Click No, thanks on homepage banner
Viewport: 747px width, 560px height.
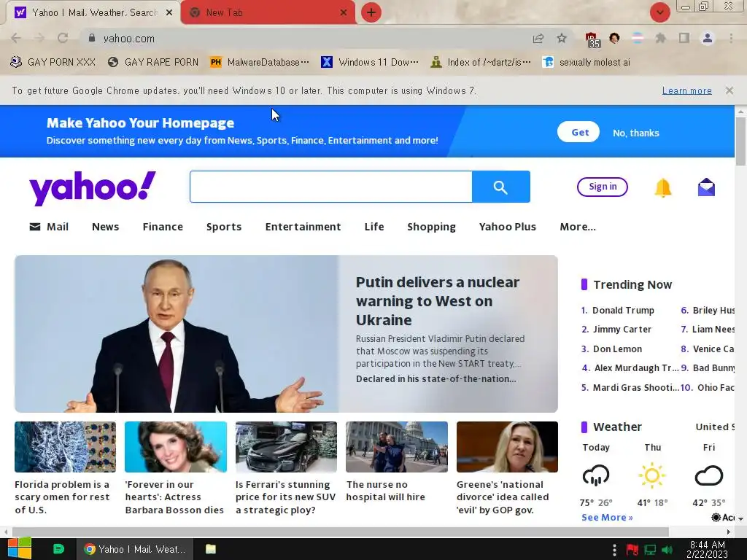[636, 133]
